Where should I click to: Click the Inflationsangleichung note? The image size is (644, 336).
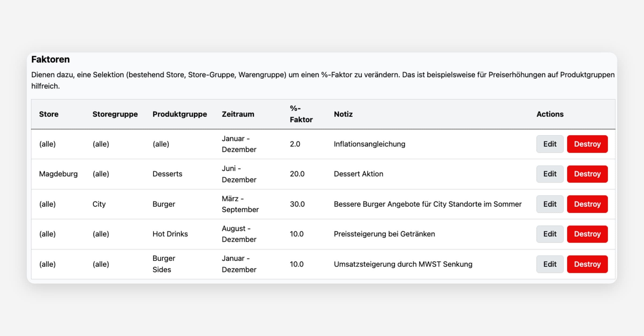pyautogui.click(x=369, y=144)
